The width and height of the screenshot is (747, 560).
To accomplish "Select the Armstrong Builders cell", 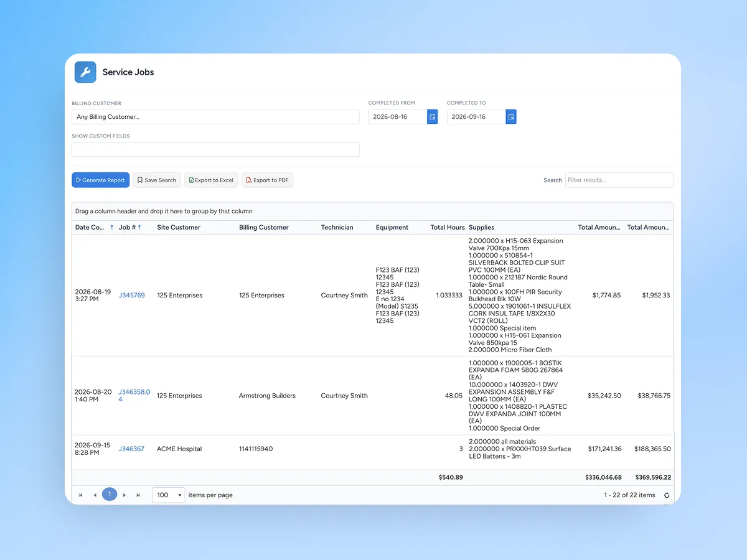I will (x=267, y=396).
